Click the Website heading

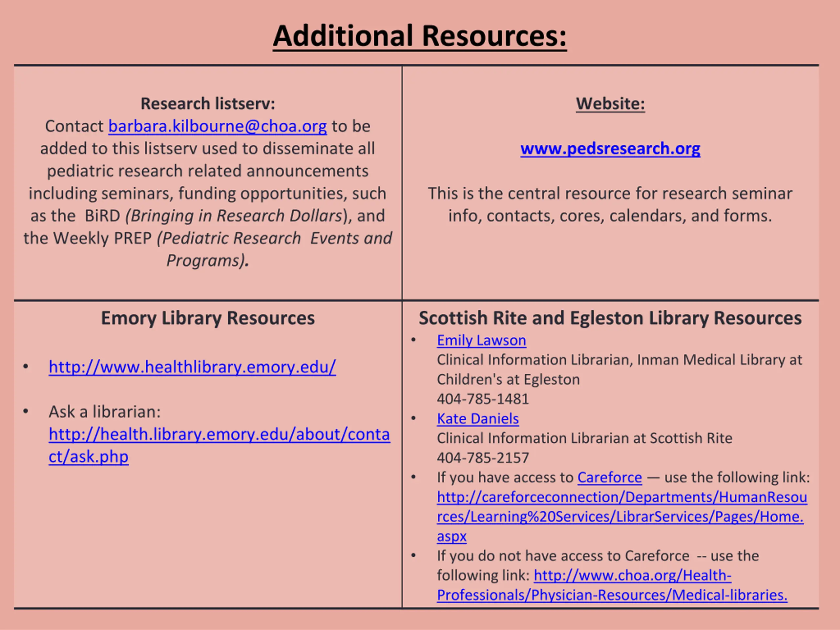(610, 104)
